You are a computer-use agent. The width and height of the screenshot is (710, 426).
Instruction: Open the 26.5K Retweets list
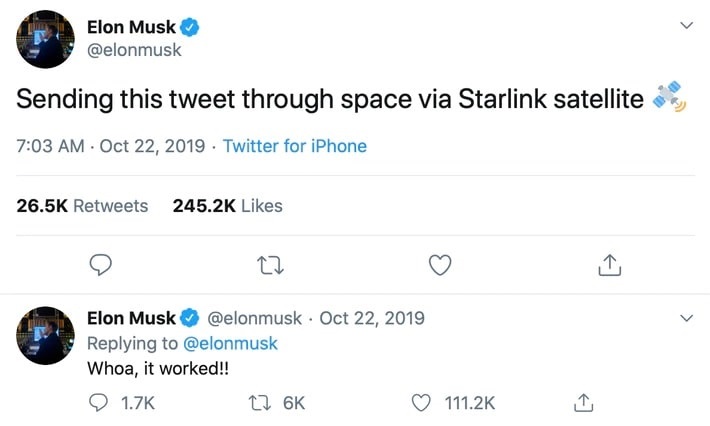click(x=82, y=206)
